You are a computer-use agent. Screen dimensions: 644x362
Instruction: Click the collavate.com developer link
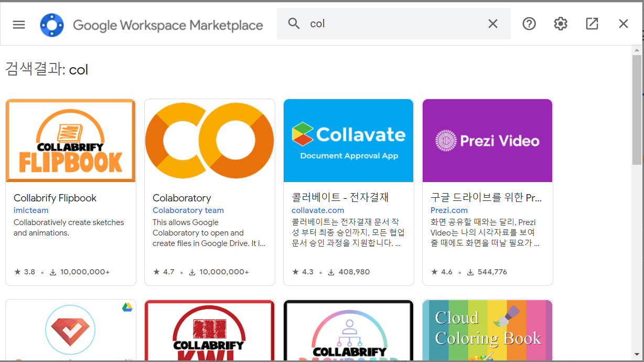point(318,210)
